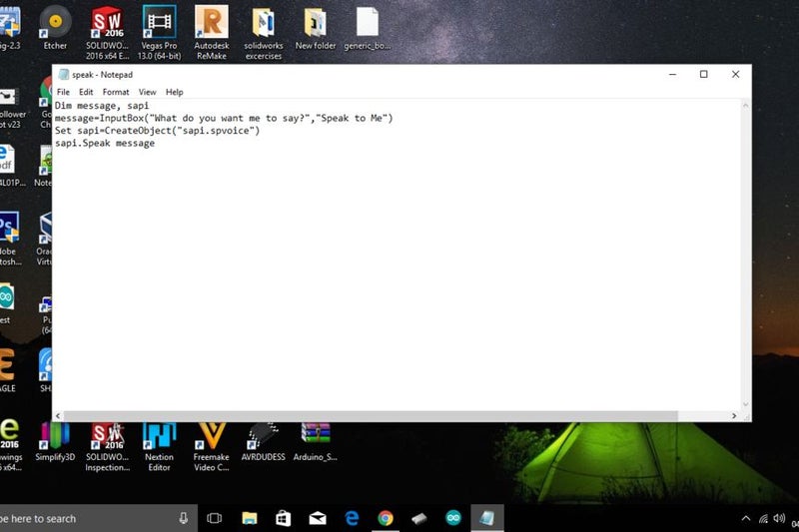Viewport: 799px width, 532px height.
Task: Maximize the Notepad window
Action: tap(704, 74)
